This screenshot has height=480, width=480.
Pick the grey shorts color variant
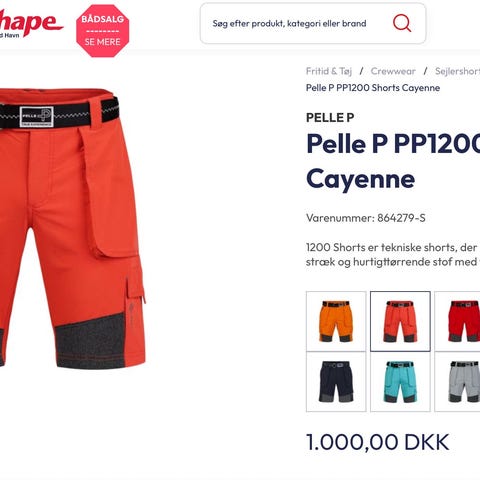(458, 381)
